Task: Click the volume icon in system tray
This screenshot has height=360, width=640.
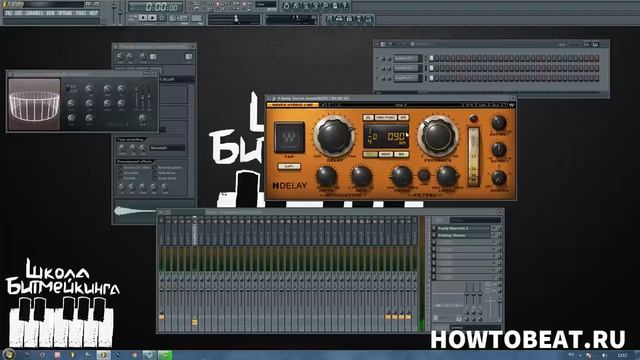Action: [604, 355]
